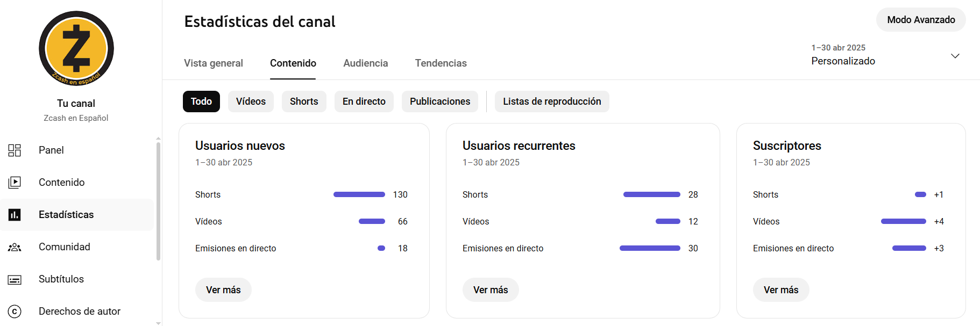Click the sidebar vertical scrollbar

[158, 201]
